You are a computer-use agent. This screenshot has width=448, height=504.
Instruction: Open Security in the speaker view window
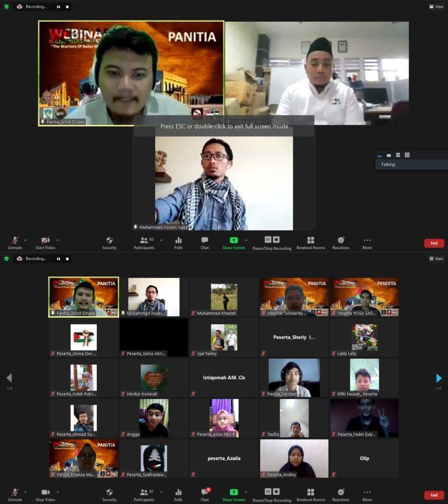pos(109,243)
